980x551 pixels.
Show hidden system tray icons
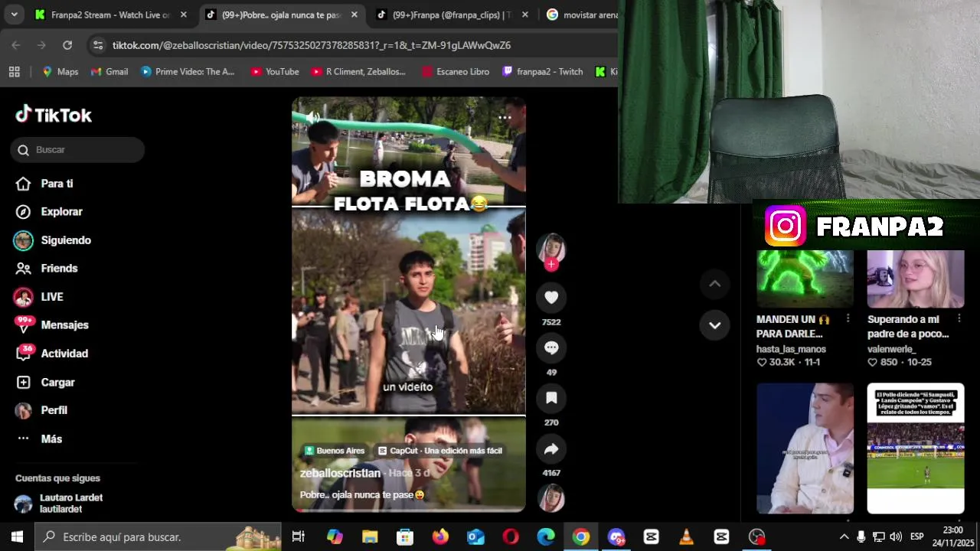click(844, 536)
